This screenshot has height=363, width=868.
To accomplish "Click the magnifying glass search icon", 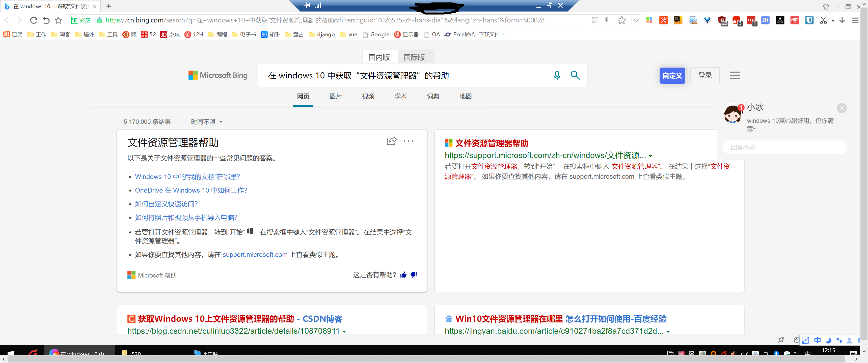I will click(x=575, y=75).
